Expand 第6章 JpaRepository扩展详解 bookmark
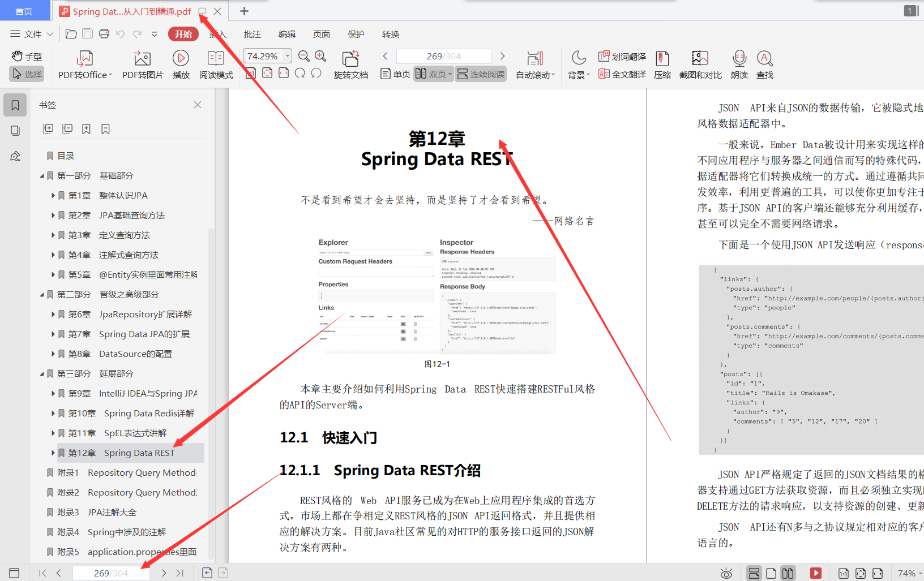This screenshot has width=924, height=581. 53,315
